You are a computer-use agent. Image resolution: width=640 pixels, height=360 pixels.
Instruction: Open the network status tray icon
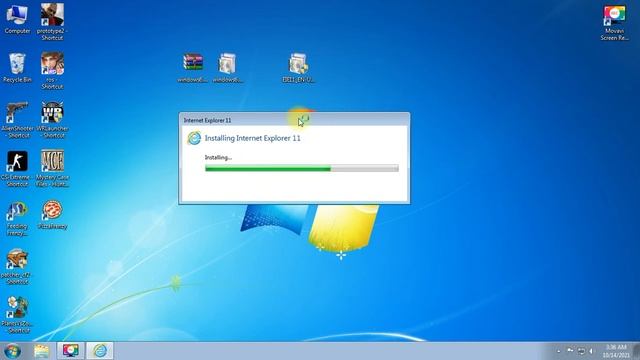click(x=581, y=351)
